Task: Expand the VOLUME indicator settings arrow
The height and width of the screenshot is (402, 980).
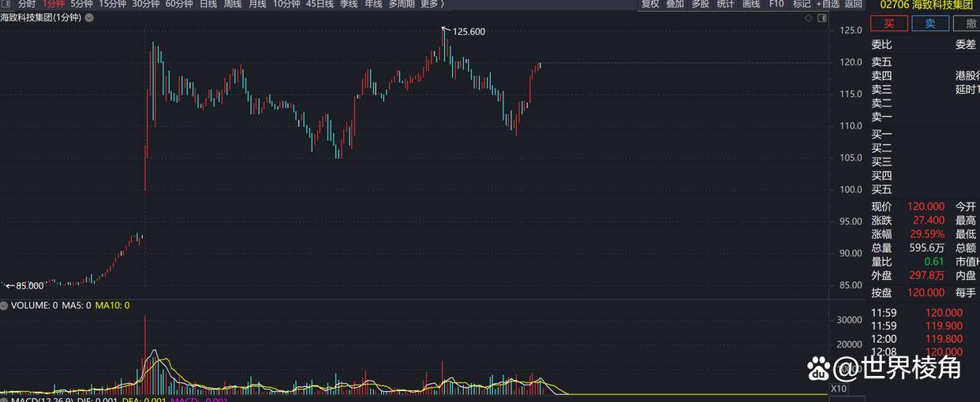Action: coord(4,305)
